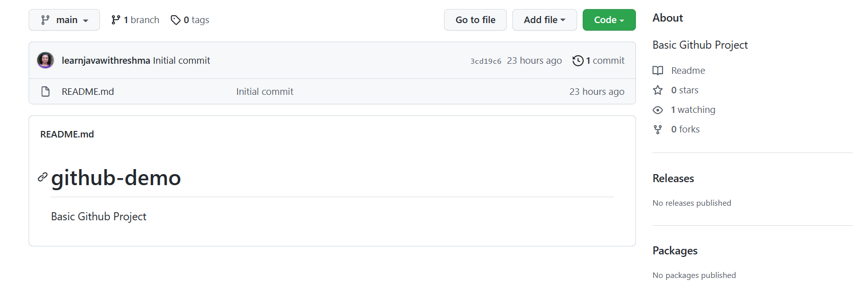Click the author avatar thumbnail
The width and height of the screenshot is (868, 287).
coord(45,60)
